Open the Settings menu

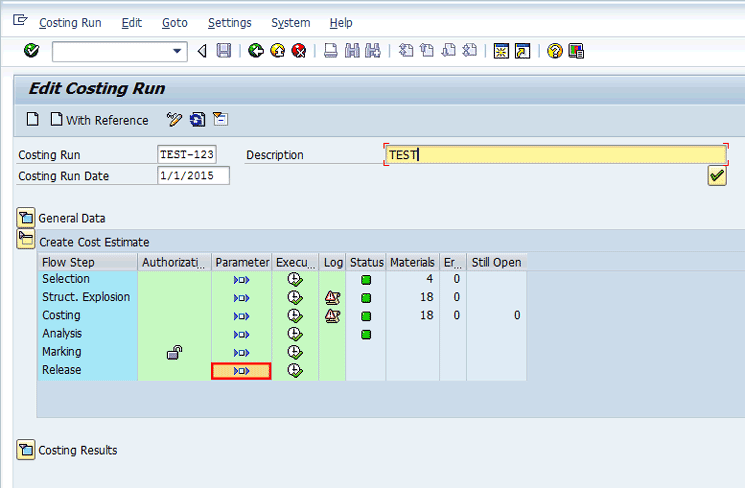coord(229,23)
